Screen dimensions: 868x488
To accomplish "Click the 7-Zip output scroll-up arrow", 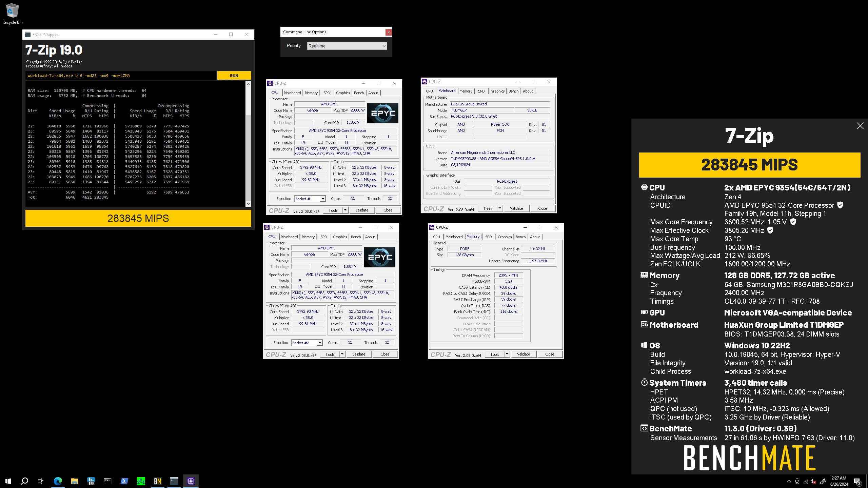I will pyautogui.click(x=248, y=84).
